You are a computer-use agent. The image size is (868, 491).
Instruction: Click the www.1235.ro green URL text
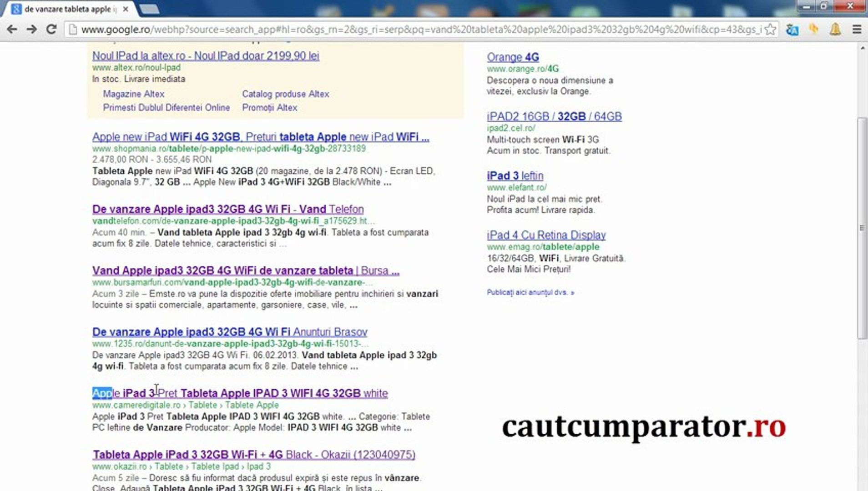point(230,344)
